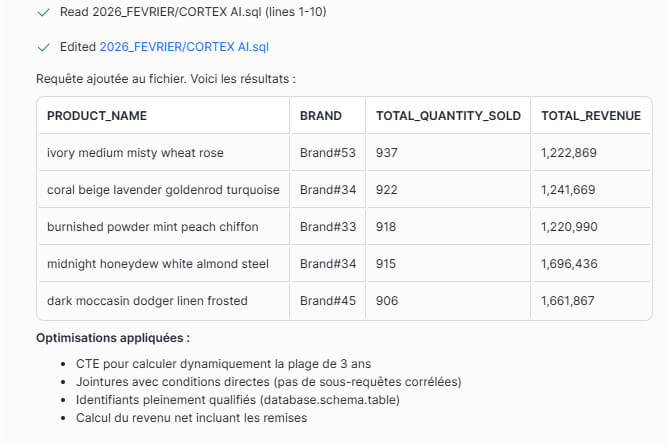
Task: Select the ivory medium misty wheat rose cell
Action: 135,153
